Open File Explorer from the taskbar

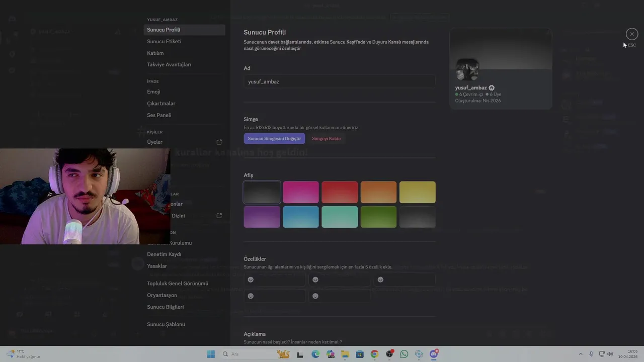pyautogui.click(x=345, y=354)
